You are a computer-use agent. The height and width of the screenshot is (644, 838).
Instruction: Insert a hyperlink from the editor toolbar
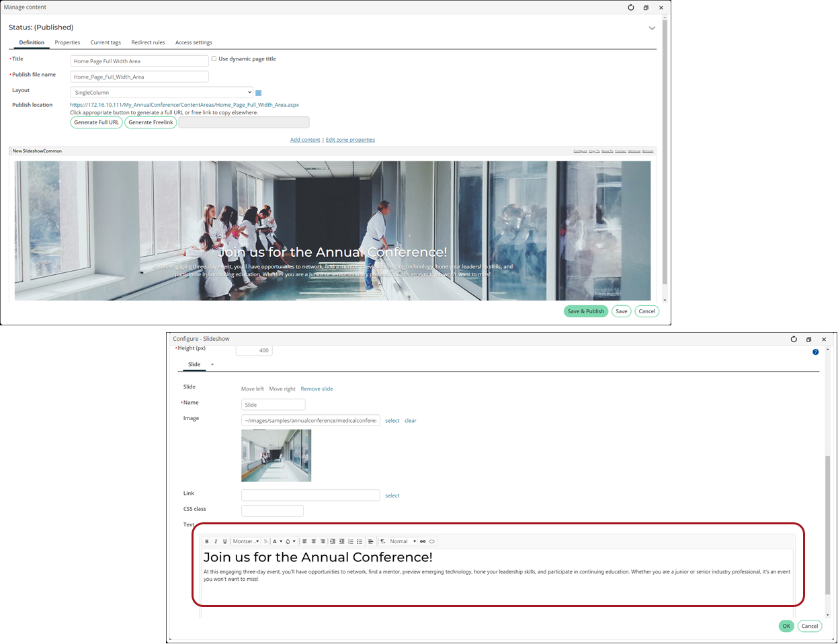click(423, 541)
